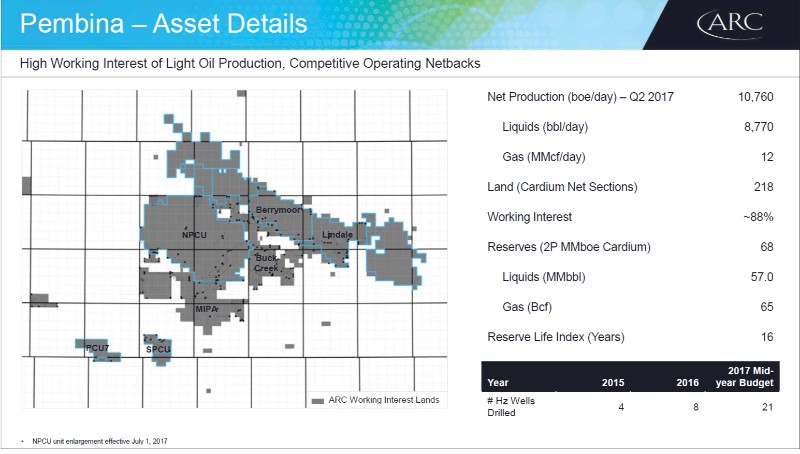Click the 'Liquids (bbl/day)' label

545,127
